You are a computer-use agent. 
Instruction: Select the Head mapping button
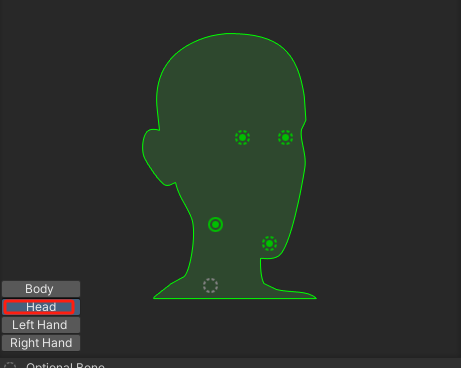[x=41, y=307]
